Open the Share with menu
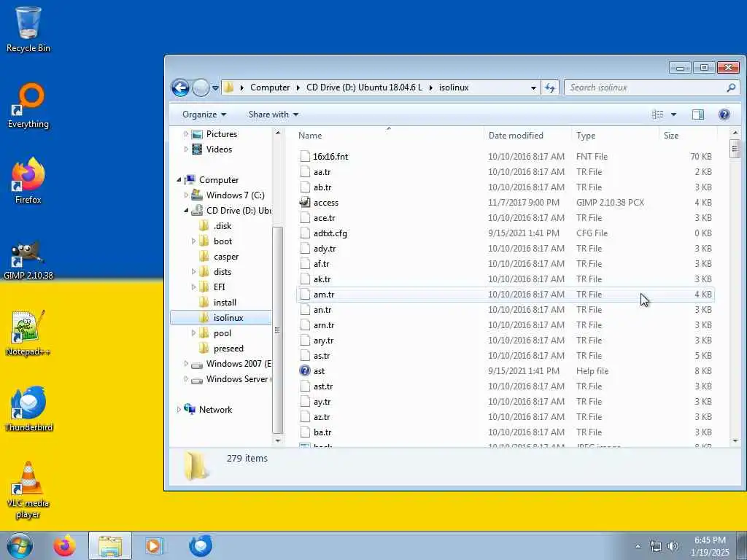The width and height of the screenshot is (747, 560). pos(273,114)
